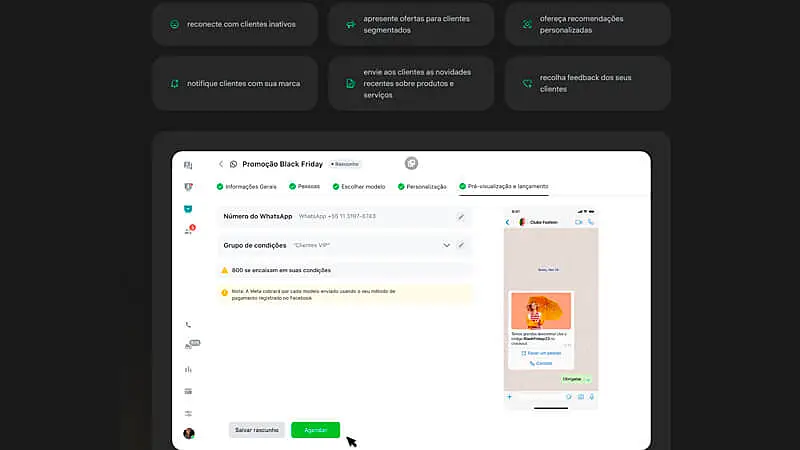Go to Personalização step tab
The image size is (800, 450).
click(422, 187)
